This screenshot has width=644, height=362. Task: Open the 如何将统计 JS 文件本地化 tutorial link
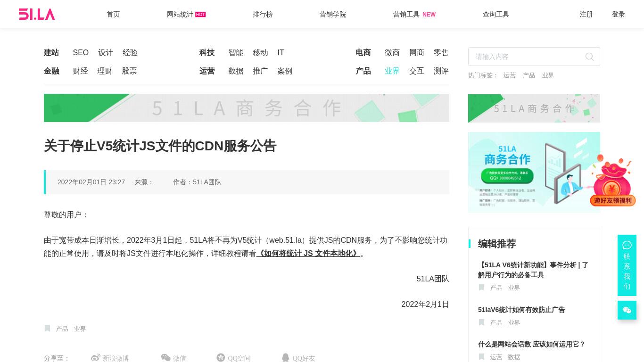coord(308,254)
